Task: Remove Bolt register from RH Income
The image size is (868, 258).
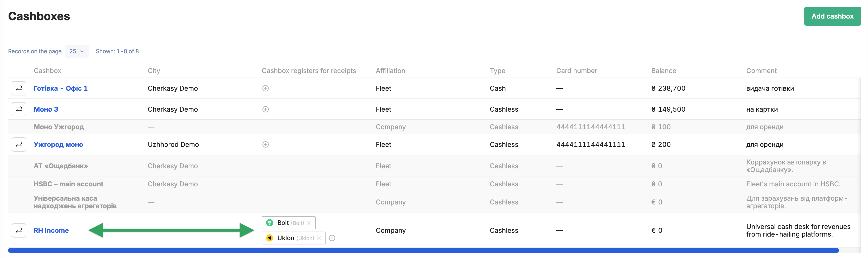Action: tap(309, 223)
